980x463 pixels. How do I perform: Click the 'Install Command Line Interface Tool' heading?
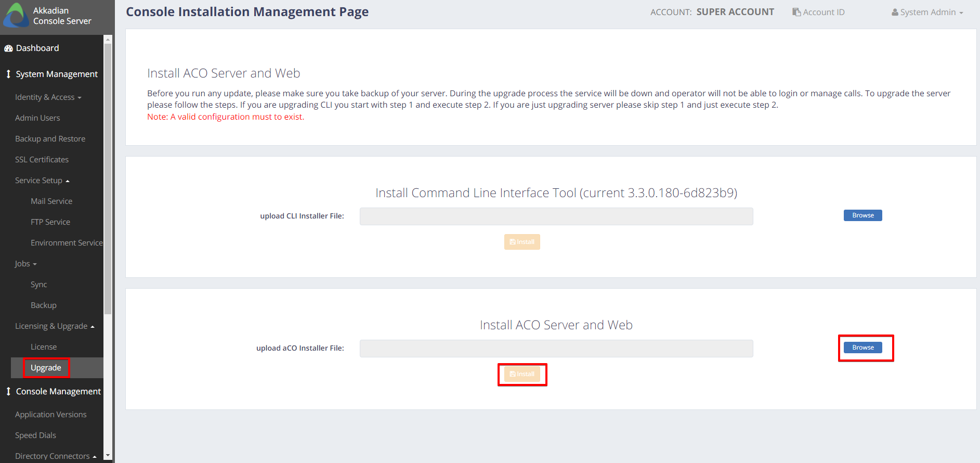[x=556, y=193]
